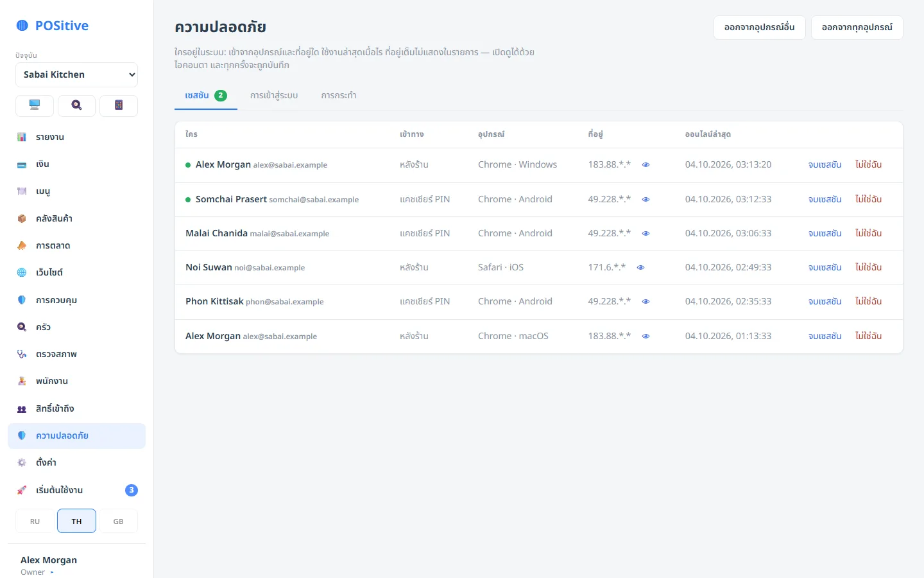Open the magnifier icon button under Sabai Kitchen

[76, 105]
